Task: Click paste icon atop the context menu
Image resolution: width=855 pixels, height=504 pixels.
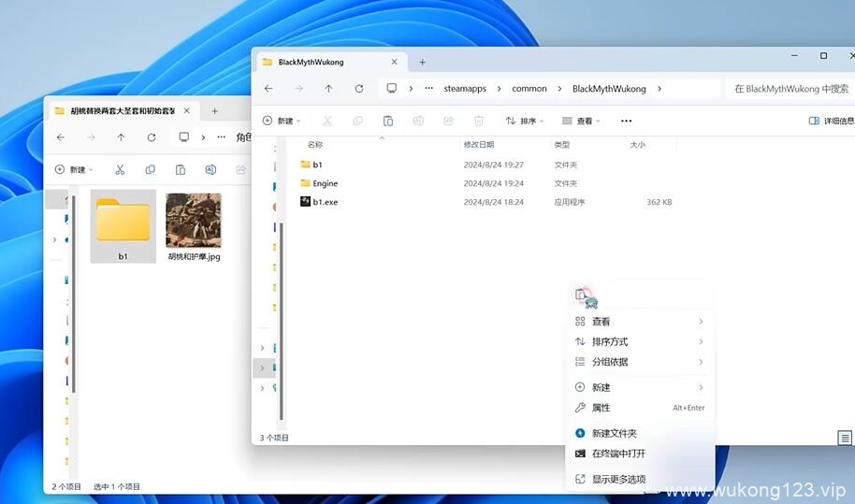Action: pos(581,295)
